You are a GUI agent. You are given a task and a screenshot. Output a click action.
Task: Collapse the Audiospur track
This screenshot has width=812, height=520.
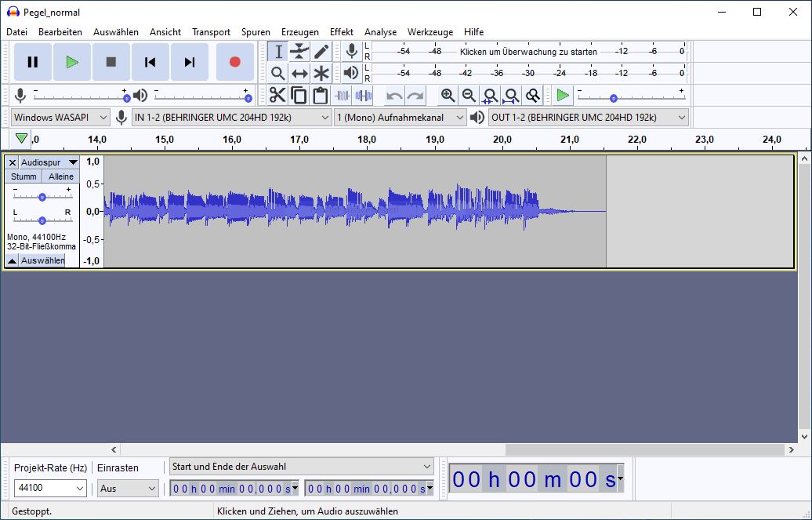click(12, 260)
